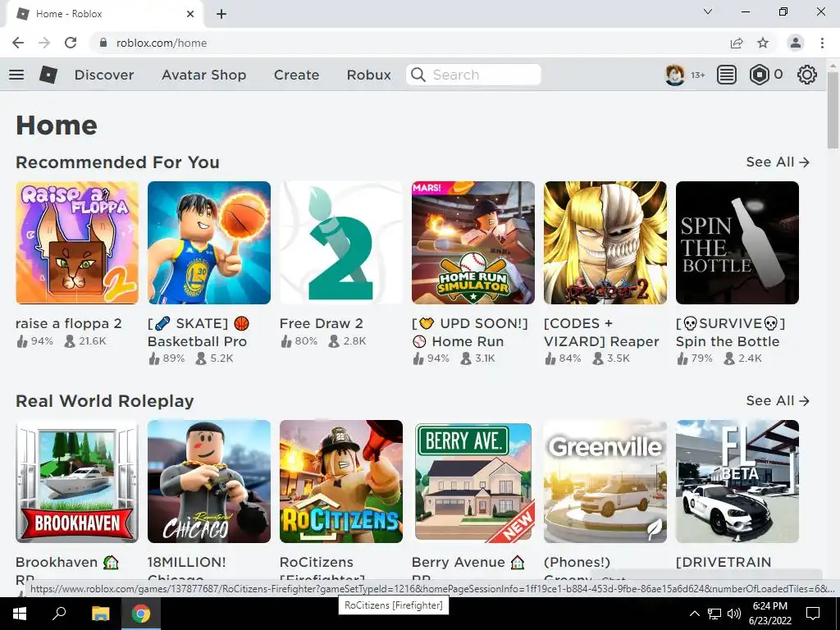Open the Chicago Remastered thumbnail
Viewport: 840px width, 630px height.
[209, 482]
